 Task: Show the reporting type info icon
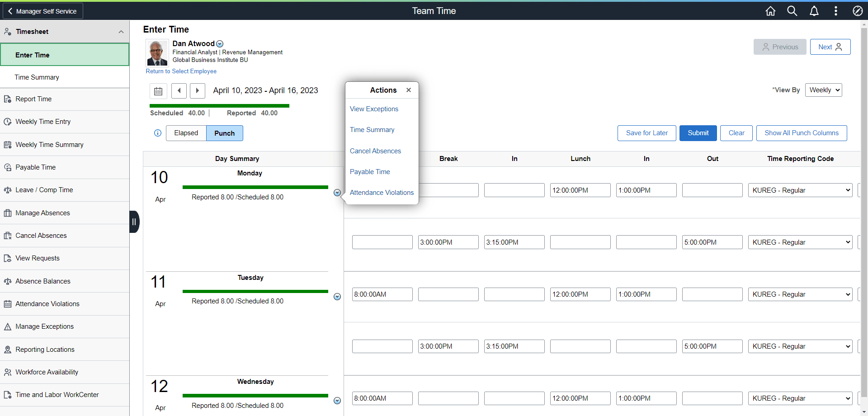(158, 133)
